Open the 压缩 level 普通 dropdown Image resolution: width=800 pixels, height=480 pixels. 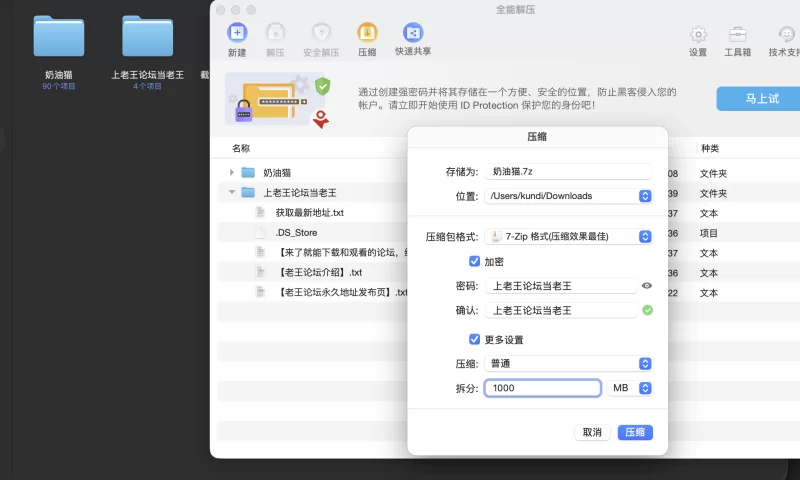point(570,363)
